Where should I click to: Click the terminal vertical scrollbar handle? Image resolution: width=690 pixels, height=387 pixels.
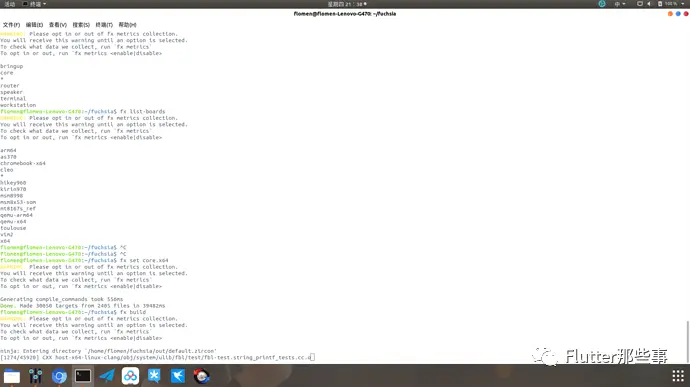tap(687, 342)
